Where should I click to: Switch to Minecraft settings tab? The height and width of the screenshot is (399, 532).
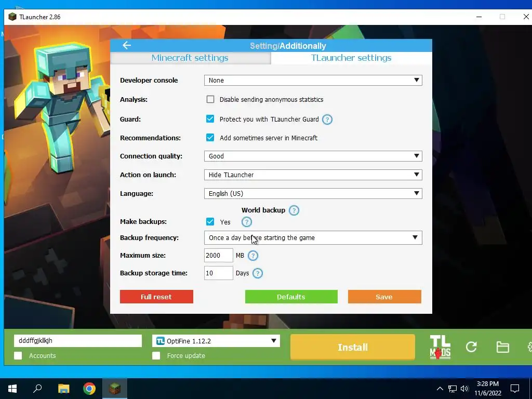190,58
